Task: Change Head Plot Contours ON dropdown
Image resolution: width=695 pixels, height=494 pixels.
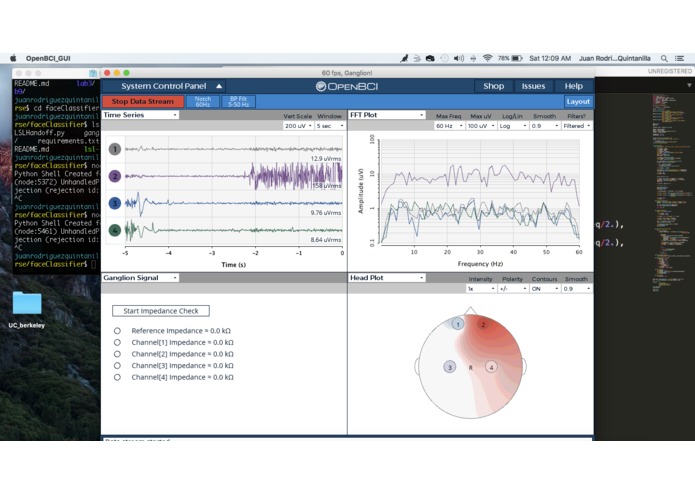Action: pos(545,288)
